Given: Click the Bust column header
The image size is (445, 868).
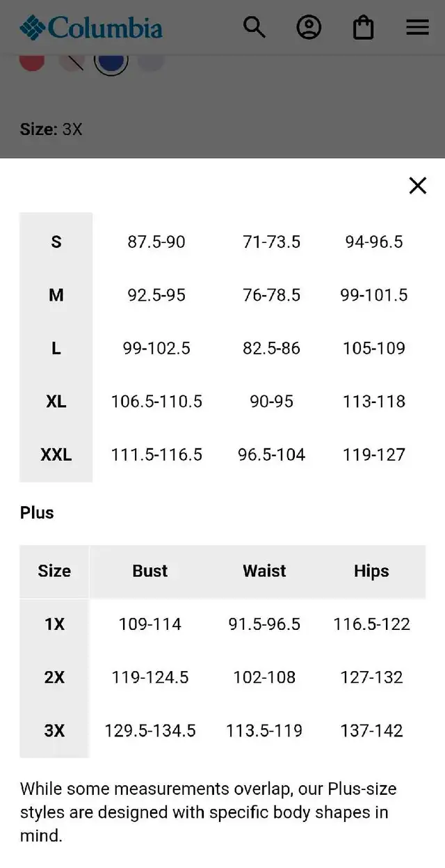Looking at the screenshot, I should pos(150,571).
